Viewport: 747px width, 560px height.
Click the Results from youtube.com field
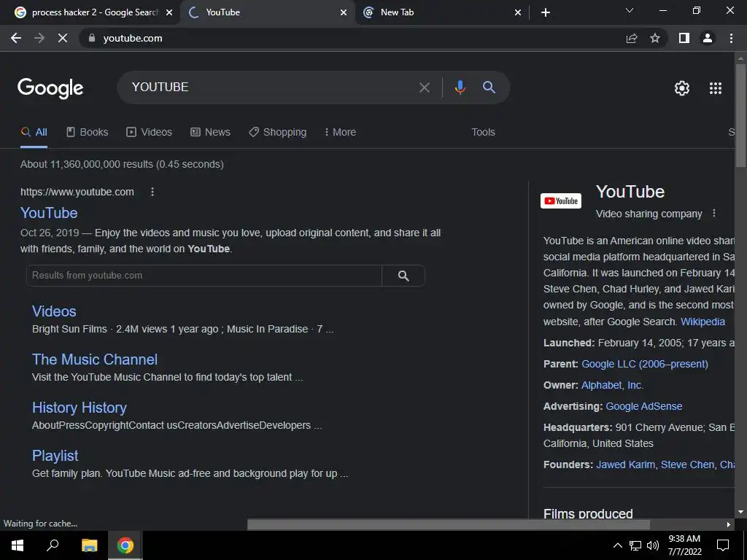coord(204,276)
